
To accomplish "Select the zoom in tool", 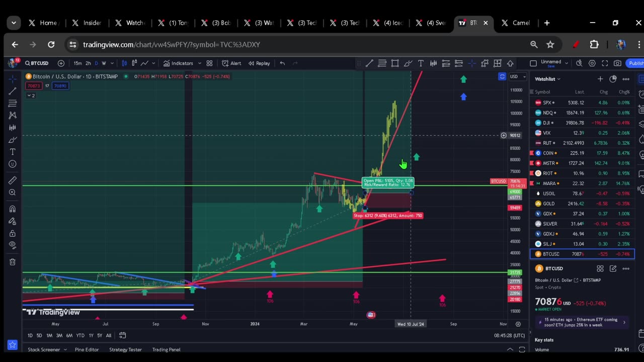I will 13,192.
